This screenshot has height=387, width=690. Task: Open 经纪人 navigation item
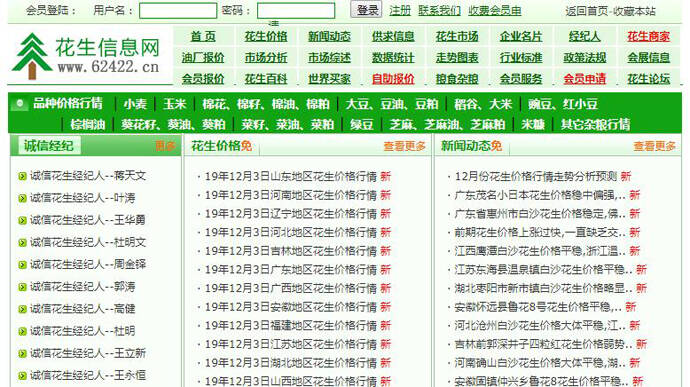coord(584,37)
